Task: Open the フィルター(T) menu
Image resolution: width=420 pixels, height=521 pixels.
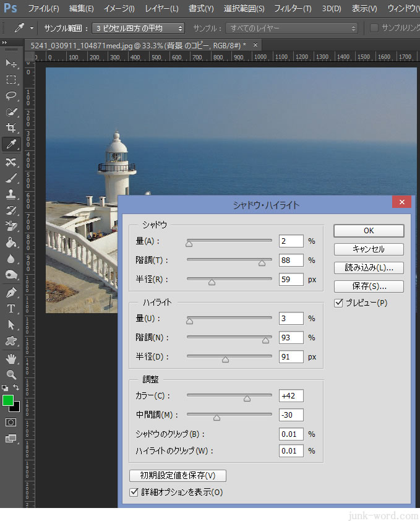Action: [293, 9]
